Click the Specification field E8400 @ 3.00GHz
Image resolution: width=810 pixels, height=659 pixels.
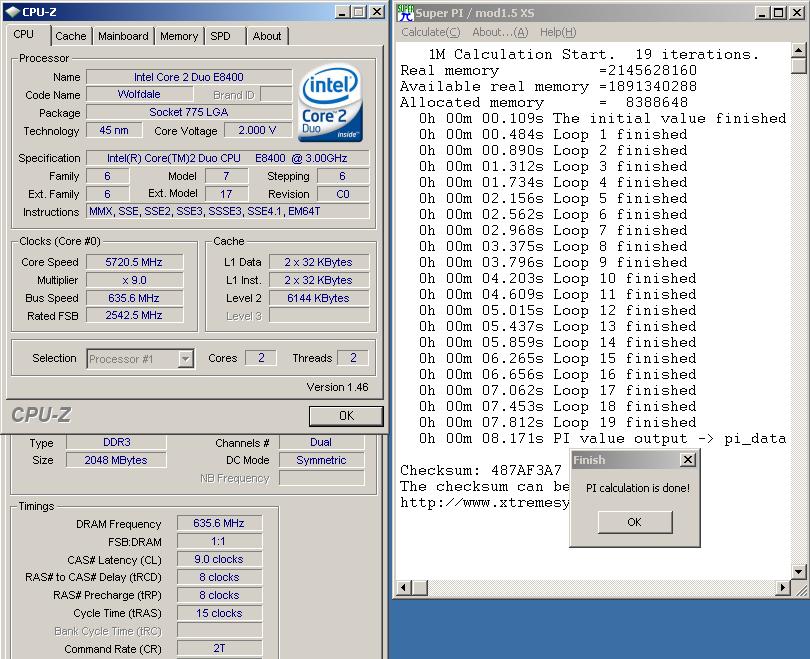tap(228, 158)
